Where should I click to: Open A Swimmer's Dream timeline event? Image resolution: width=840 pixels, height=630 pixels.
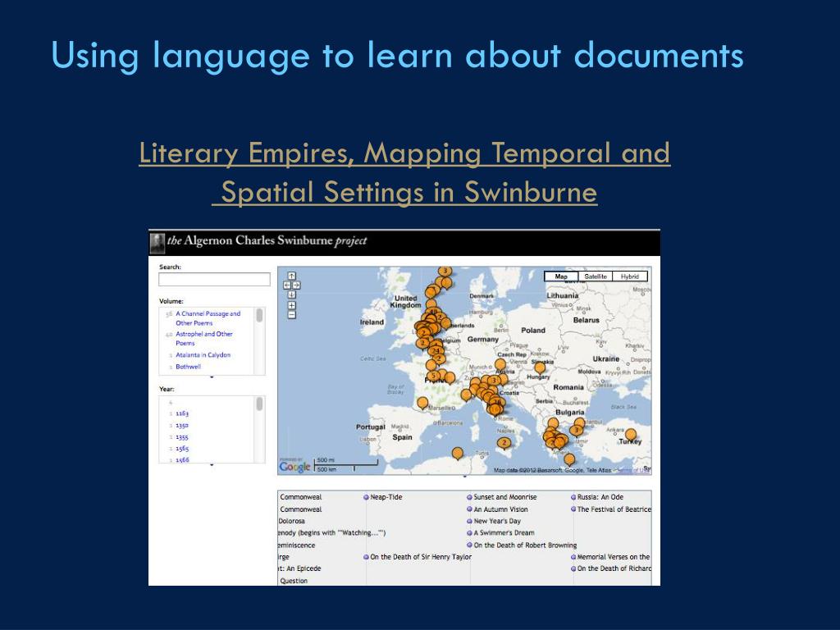coord(500,533)
